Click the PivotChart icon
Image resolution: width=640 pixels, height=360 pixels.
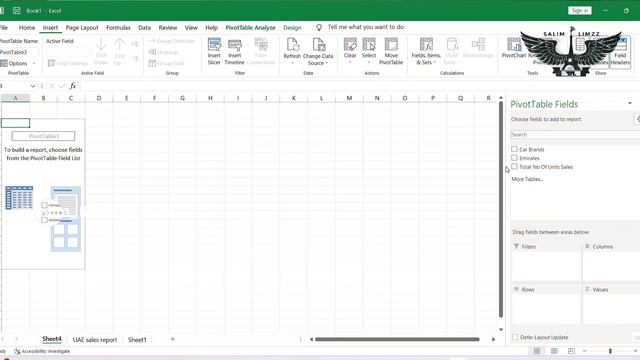coord(514,44)
